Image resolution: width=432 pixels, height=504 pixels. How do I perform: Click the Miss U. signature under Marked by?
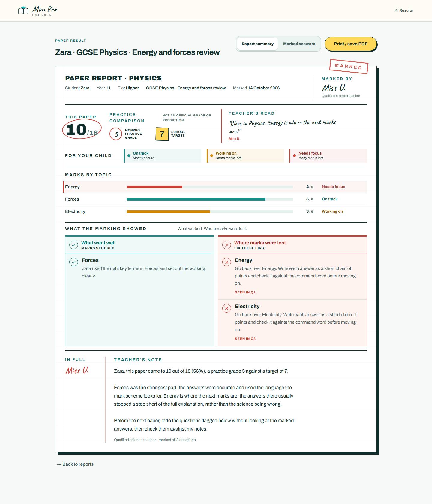pyautogui.click(x=334, y=88)
